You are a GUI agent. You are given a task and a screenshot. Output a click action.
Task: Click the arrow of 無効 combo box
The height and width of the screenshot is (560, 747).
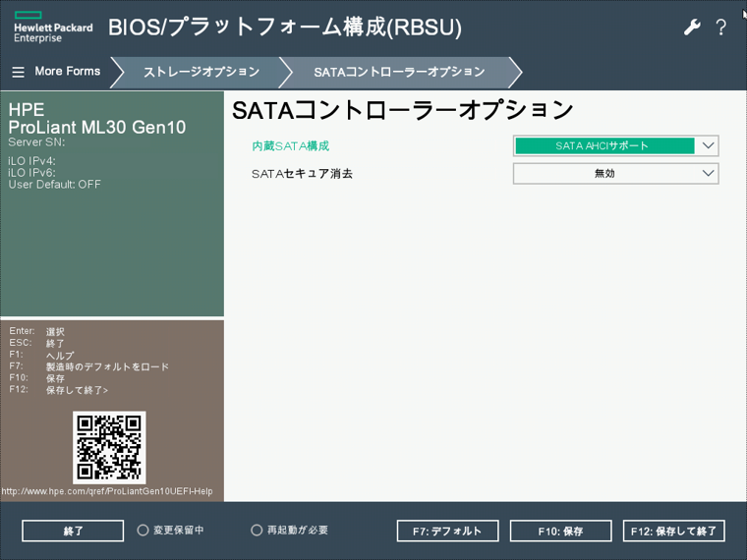pos(708,173)
